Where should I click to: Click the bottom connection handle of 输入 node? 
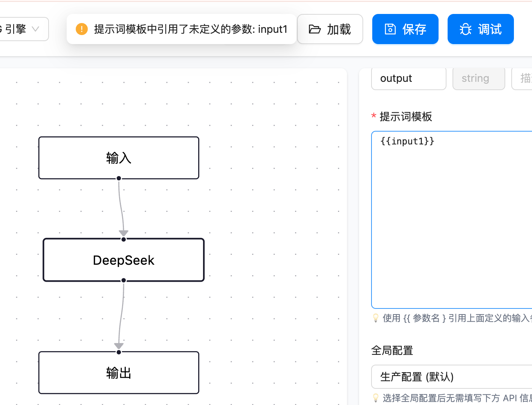(x=119, y=178)
